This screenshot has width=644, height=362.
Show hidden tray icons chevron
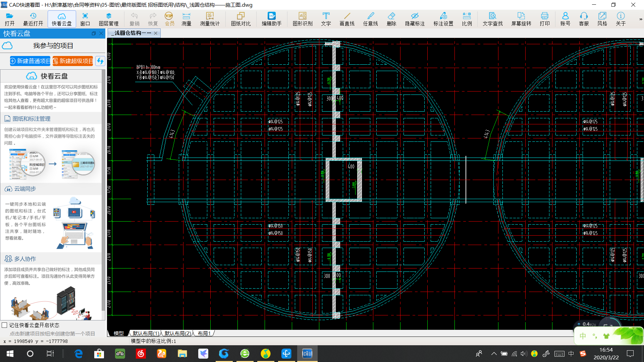click(494, 354)
